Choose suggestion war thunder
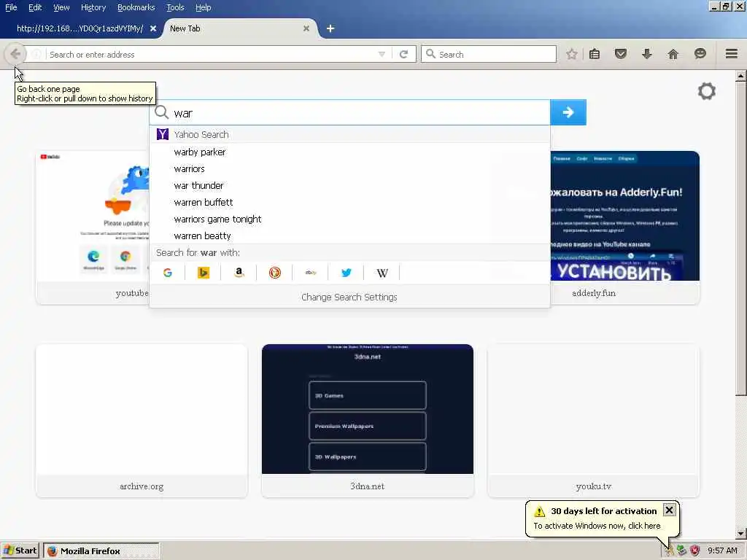Screen dimensions: 747x560 click(x=349, y=185)
